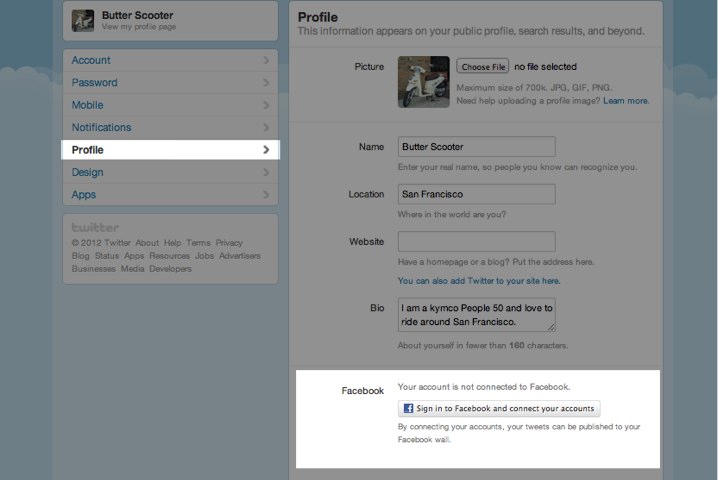Click Sign in to Facebook button
This screenshot has width=718, height=480.
coord(499,409)
